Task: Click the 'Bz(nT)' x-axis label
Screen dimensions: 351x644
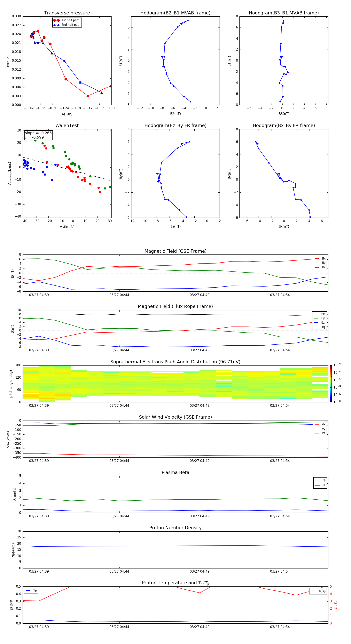Action: point(175,227)
